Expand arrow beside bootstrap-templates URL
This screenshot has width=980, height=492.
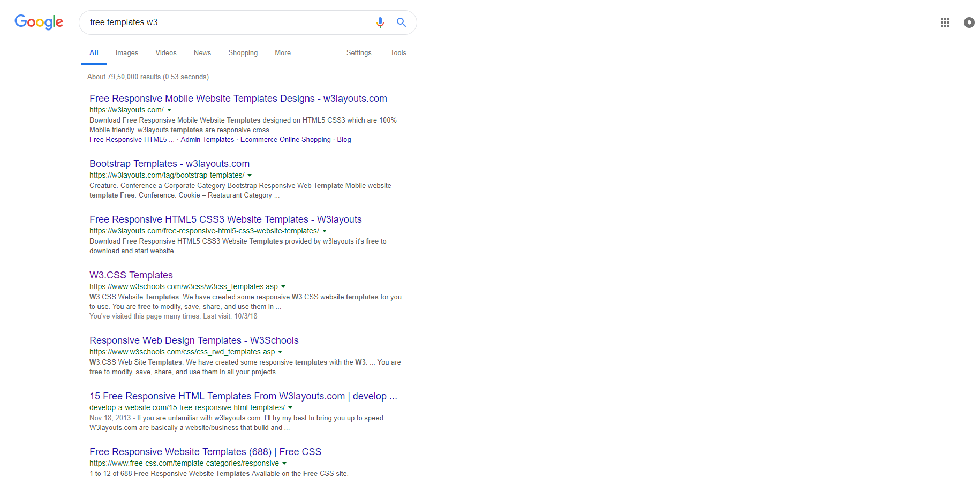point(250,176)
